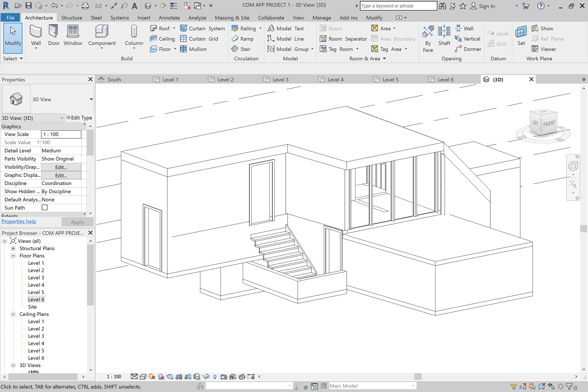588x392 pixels.
Task: Select the Door tool
Action: tap(54, 35)
